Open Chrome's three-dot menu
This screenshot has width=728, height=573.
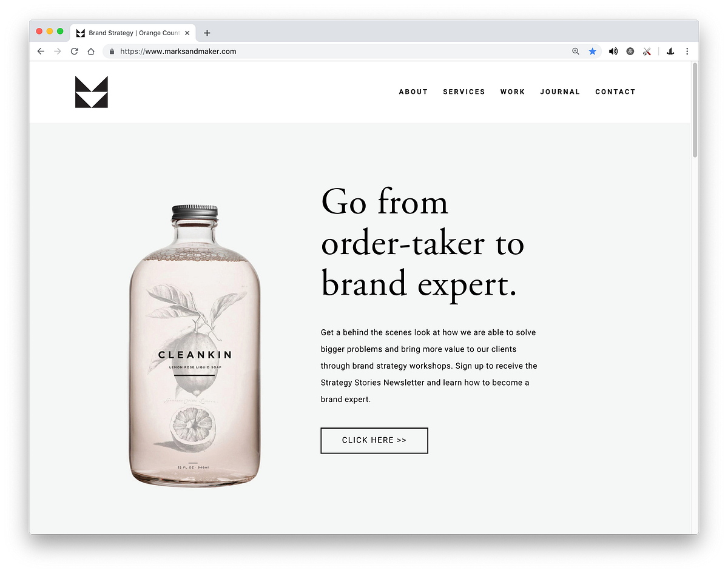click(687, 52)
